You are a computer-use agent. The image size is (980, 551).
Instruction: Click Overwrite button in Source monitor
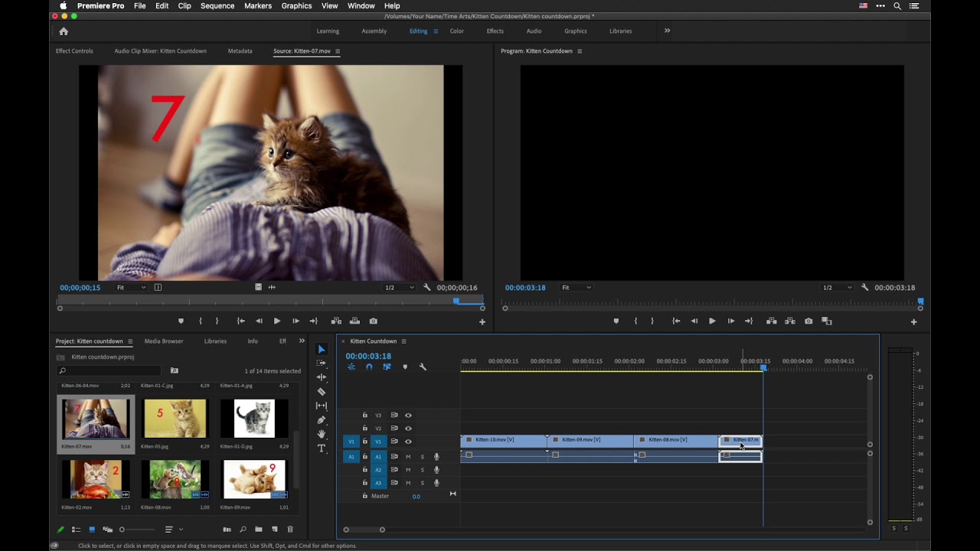(354, 321)
